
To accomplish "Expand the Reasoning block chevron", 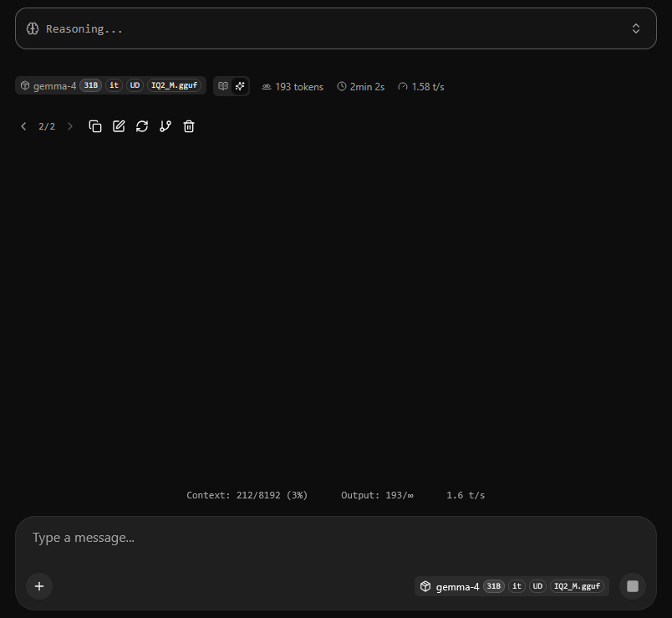I will coord(635,28).
